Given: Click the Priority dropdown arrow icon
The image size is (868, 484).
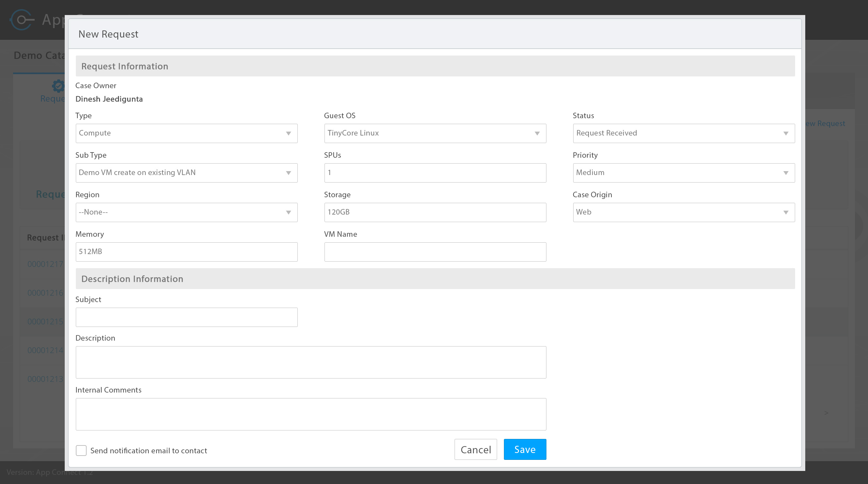Looking at the screenshot, I should pyautogui.click(x=786, y=173).
